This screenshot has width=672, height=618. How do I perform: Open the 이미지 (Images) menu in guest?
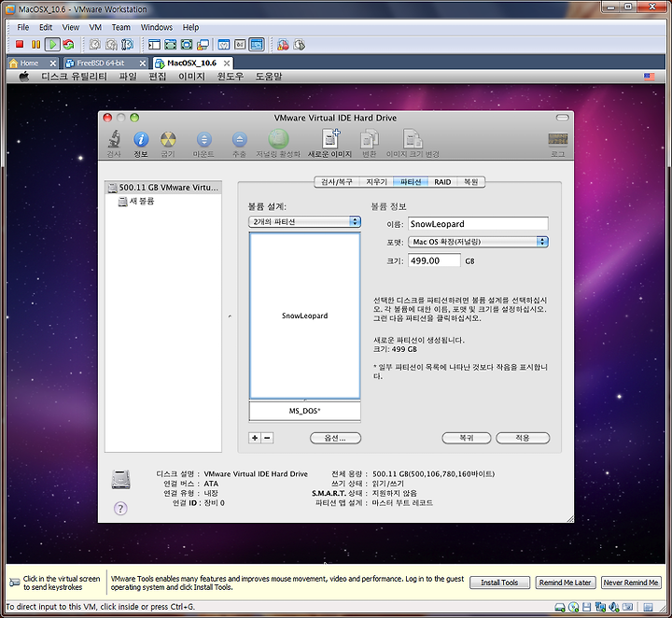point(191,77)
